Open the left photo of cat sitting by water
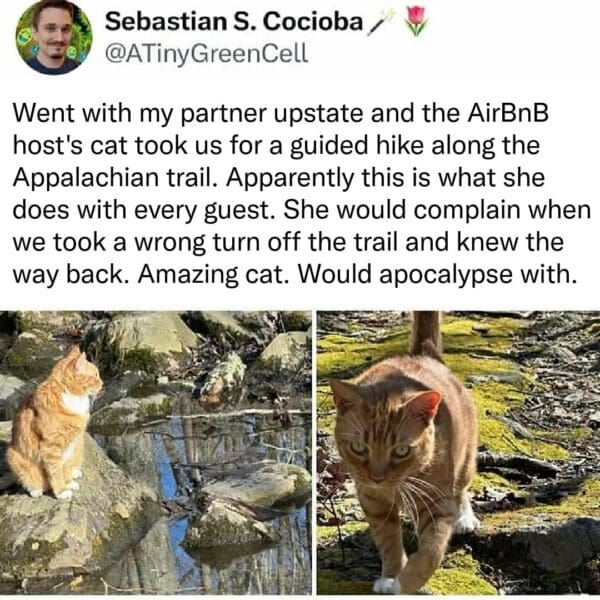The image size is (600, 600). pyautogui.click(x=155, y=453)
